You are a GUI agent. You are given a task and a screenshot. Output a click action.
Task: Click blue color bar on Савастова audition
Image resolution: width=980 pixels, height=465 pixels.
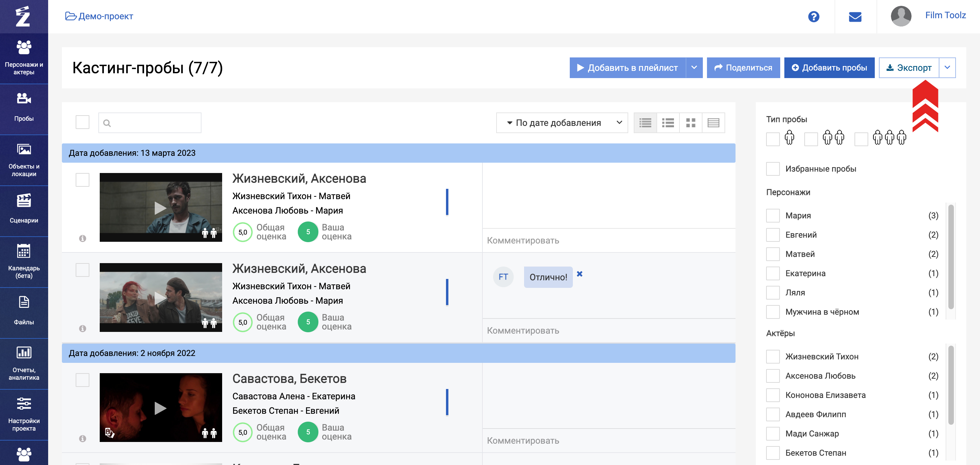click(447, 402)
